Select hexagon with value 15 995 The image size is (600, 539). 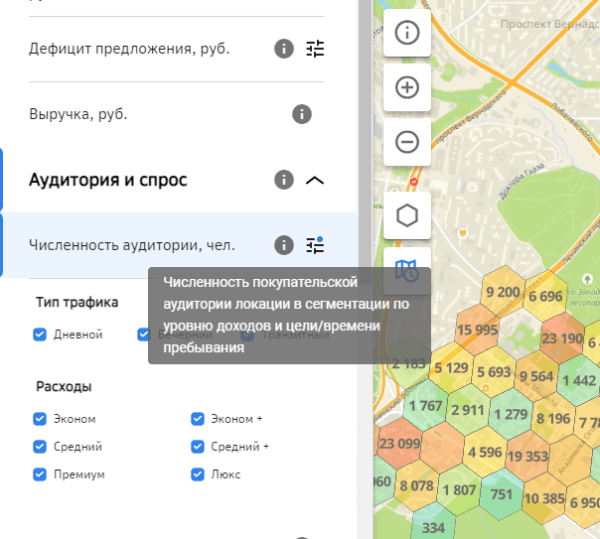point(477,330)
